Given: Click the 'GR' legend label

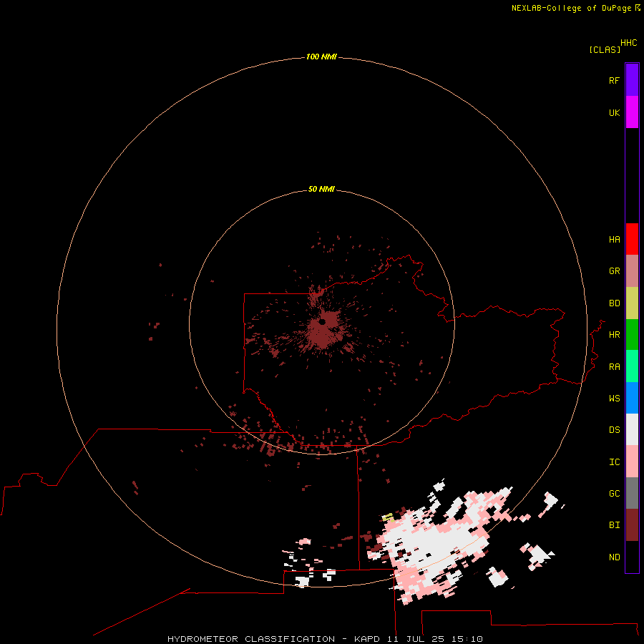Looking at the screenshot, I should click(614, 270).
